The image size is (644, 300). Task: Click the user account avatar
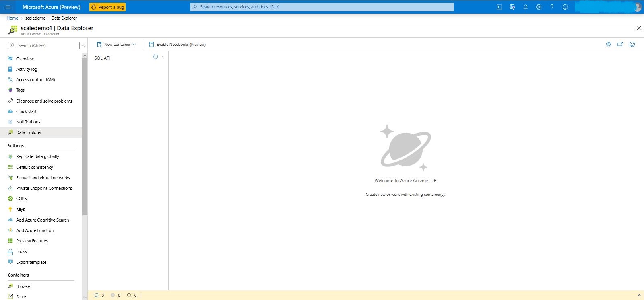tap(637, 7)
